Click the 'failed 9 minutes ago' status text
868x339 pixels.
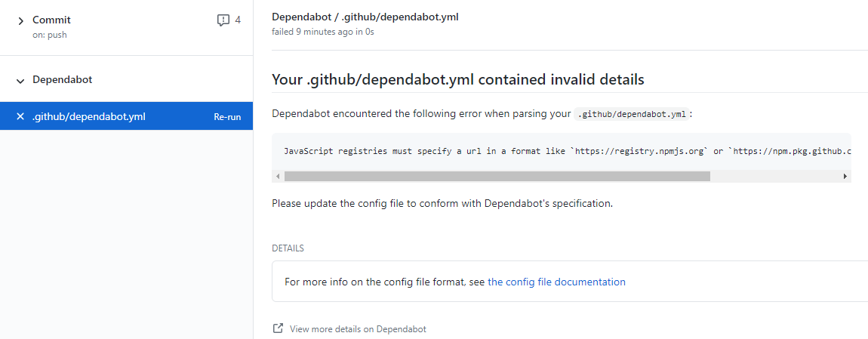pos(322,32)
